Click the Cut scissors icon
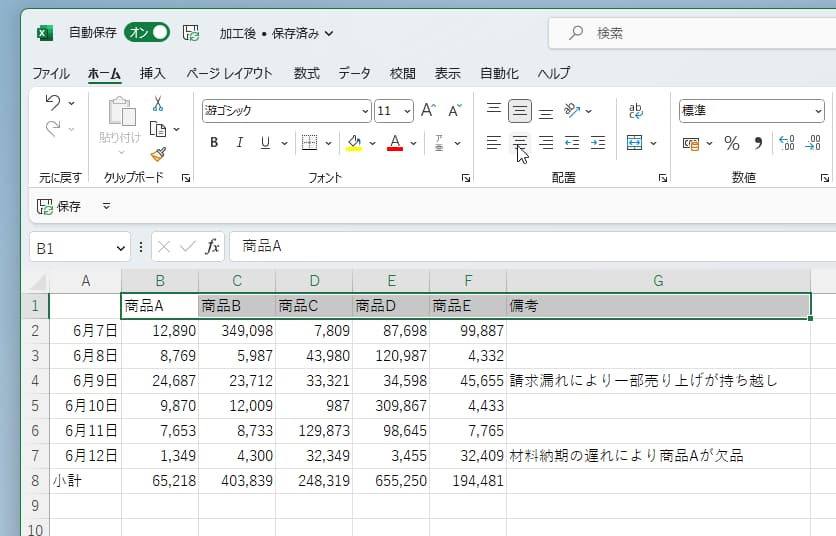 [158, 104]
